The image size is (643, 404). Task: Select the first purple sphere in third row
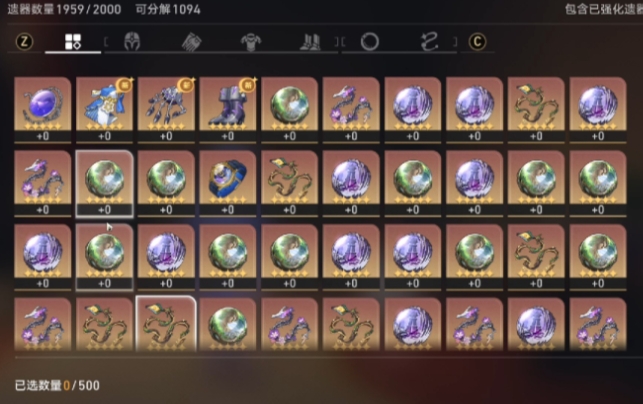[43, 257]
